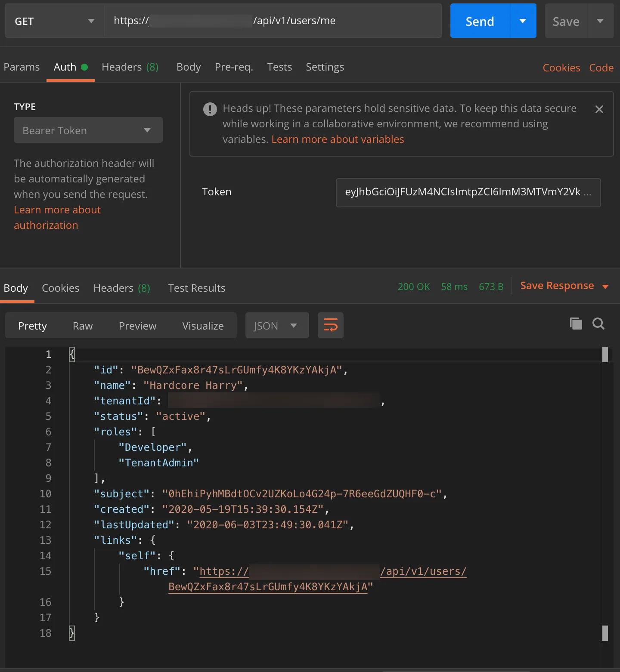Select the Auth tab

(x=71, y=67)
